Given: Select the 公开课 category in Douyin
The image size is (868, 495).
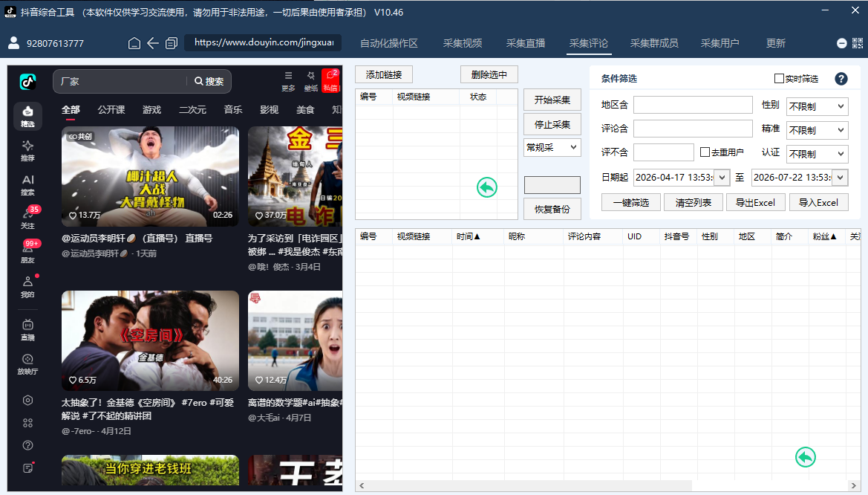Looking at the screenshot, I should point(111,110).
